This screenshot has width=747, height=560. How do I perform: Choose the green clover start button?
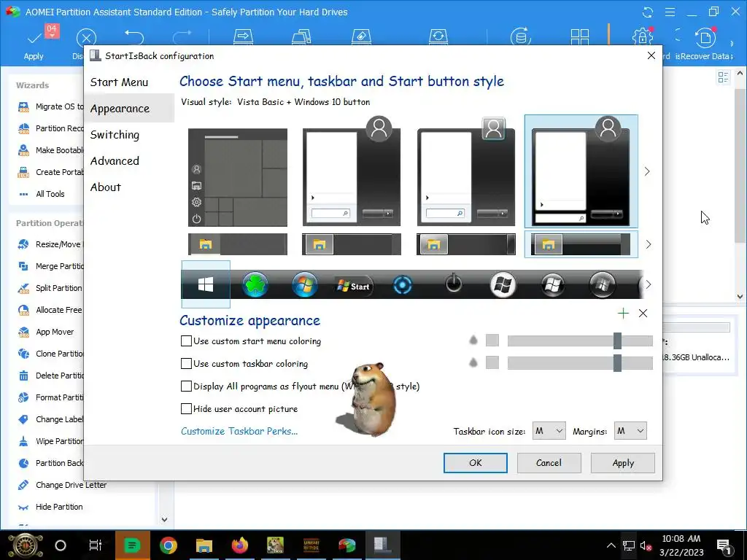tap(255, 285)
